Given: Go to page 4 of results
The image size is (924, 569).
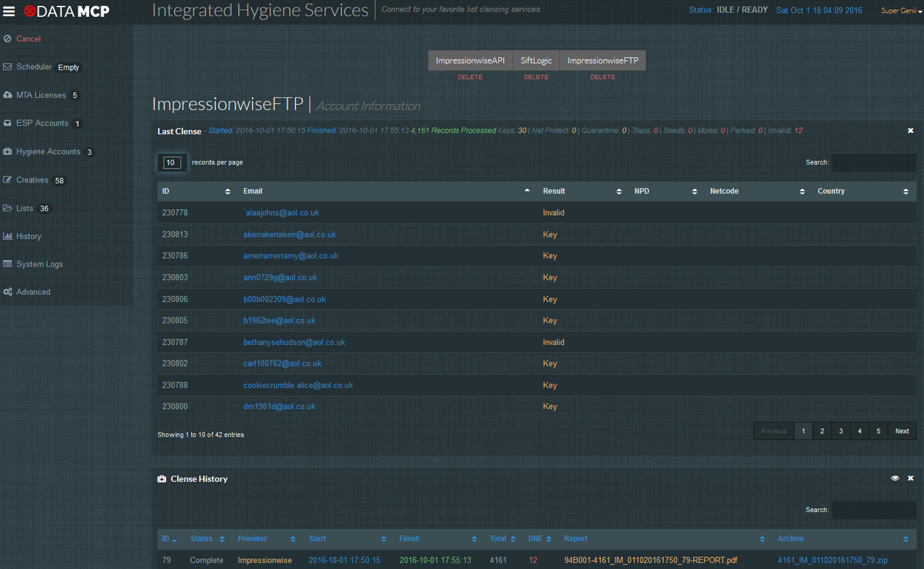Looking at the screenshot, I should coord(860,431).
